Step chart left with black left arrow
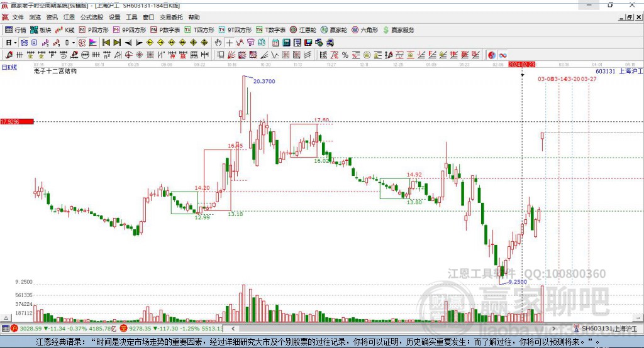Viewport: 644px width, 348px height. click(x=128, y=43)
